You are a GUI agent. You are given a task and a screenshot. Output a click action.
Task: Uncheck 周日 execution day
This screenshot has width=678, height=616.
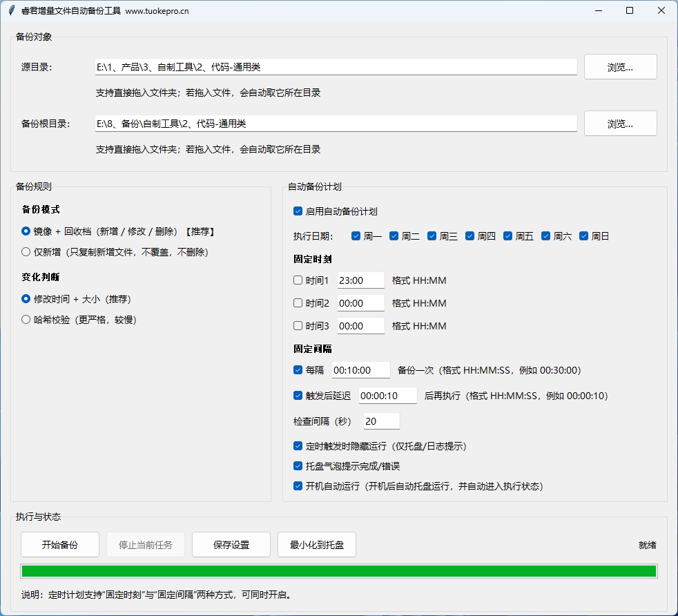click(x=583, y=236)
